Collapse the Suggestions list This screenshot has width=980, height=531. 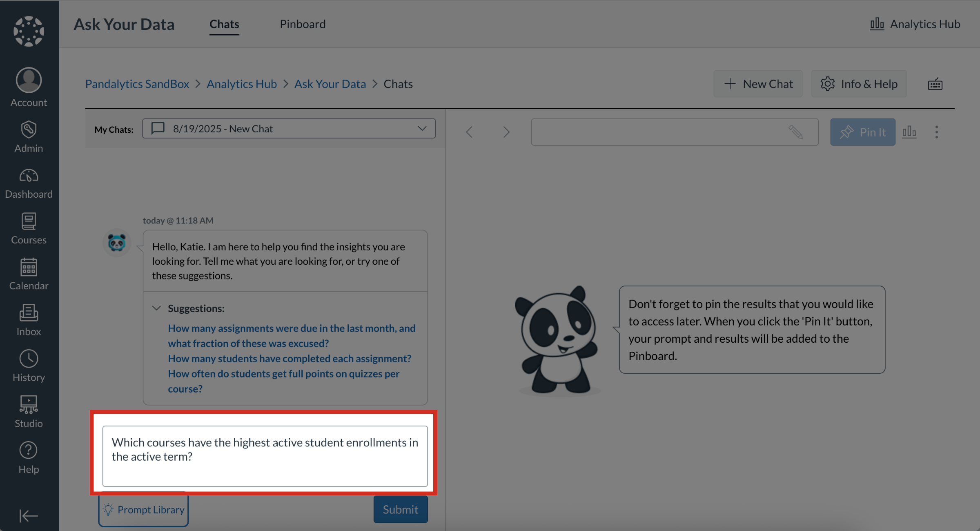[156, 308]
